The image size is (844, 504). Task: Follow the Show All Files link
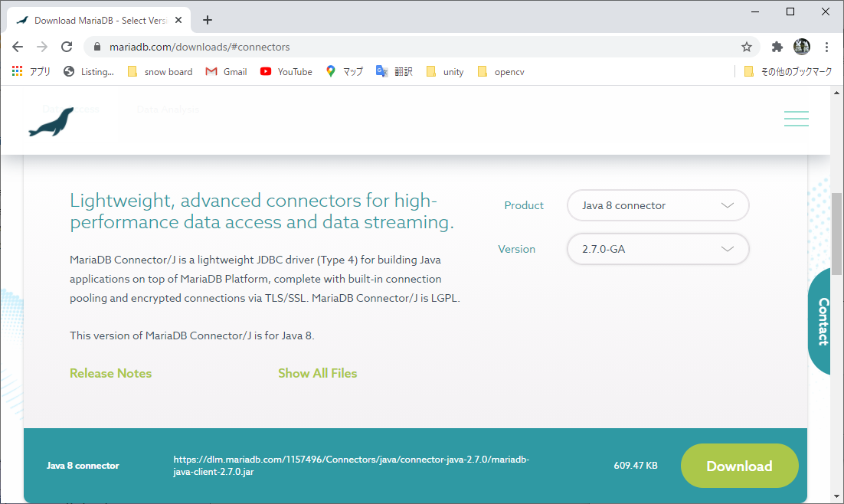point(317,373)
